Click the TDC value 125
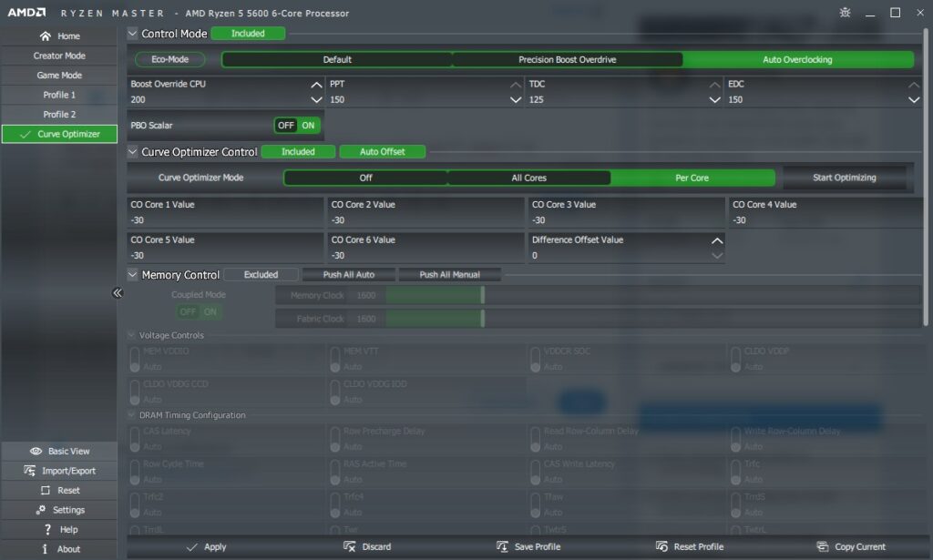The width and height of the screenshot is (933, 560). [x=536, y=100]
